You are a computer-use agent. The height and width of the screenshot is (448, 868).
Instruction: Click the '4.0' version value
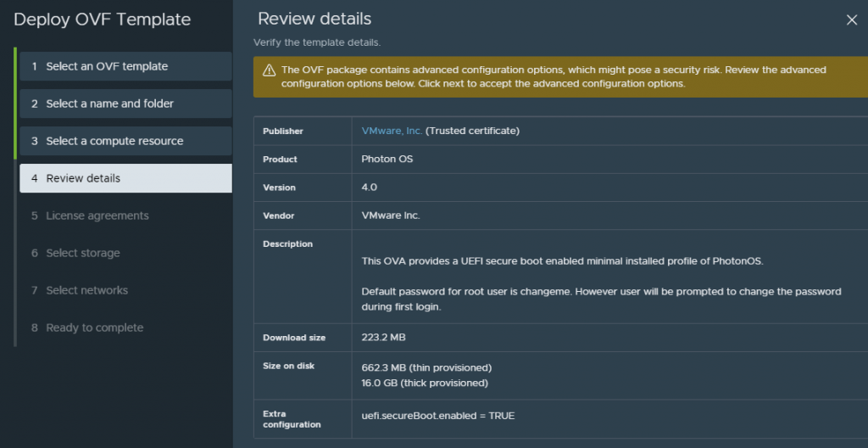pos(370,188)
